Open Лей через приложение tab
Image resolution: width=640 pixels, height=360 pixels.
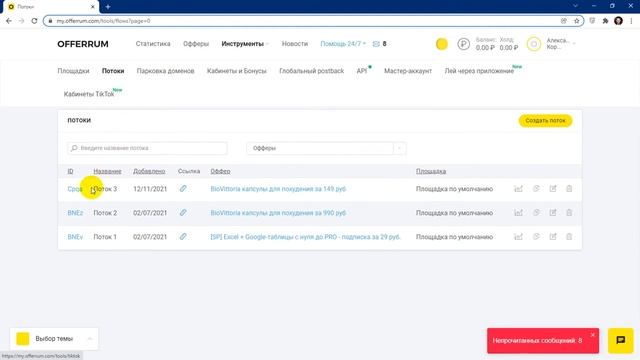[479, 71]
